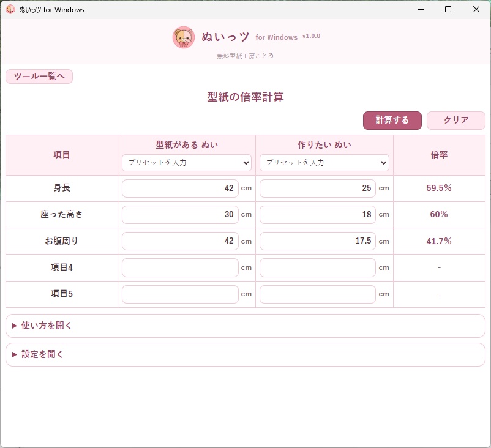
Task: Focus お腹周り field showing 42
Action: click(180, 241)
